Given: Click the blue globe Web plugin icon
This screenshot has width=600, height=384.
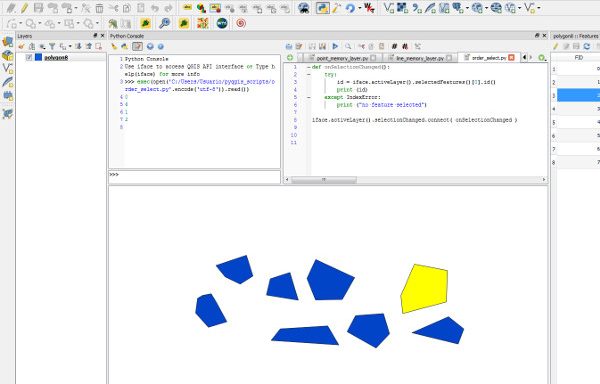Looking at the screenshot, I should tap(222, 23).
